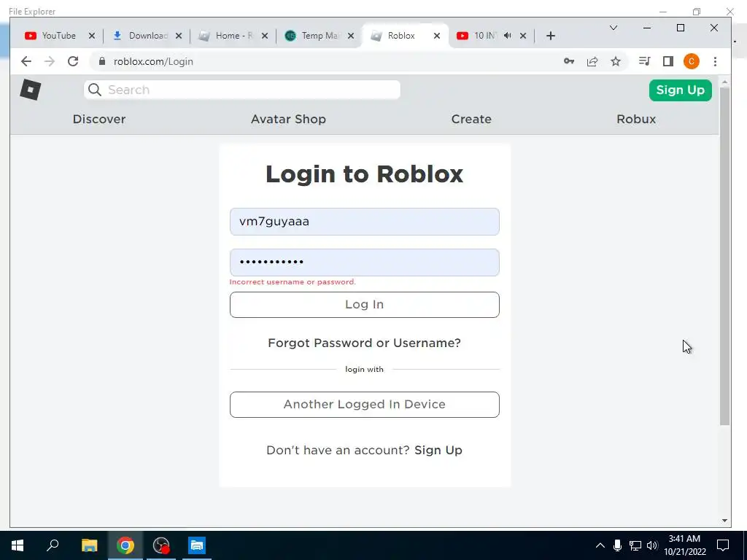
Task: Open the recording app icon in taskbar
Action: click(161, 545)
